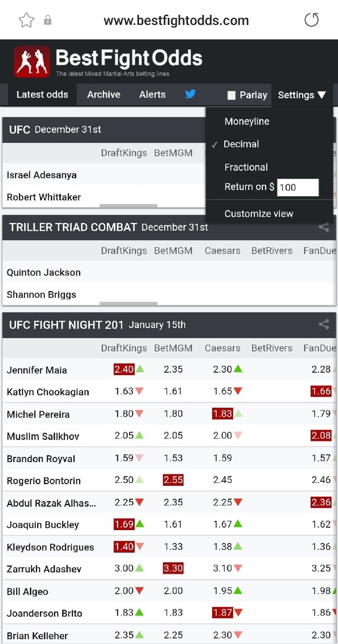Click the Return on $ amount field
The image size is (338, 644).
coord(298,188)
